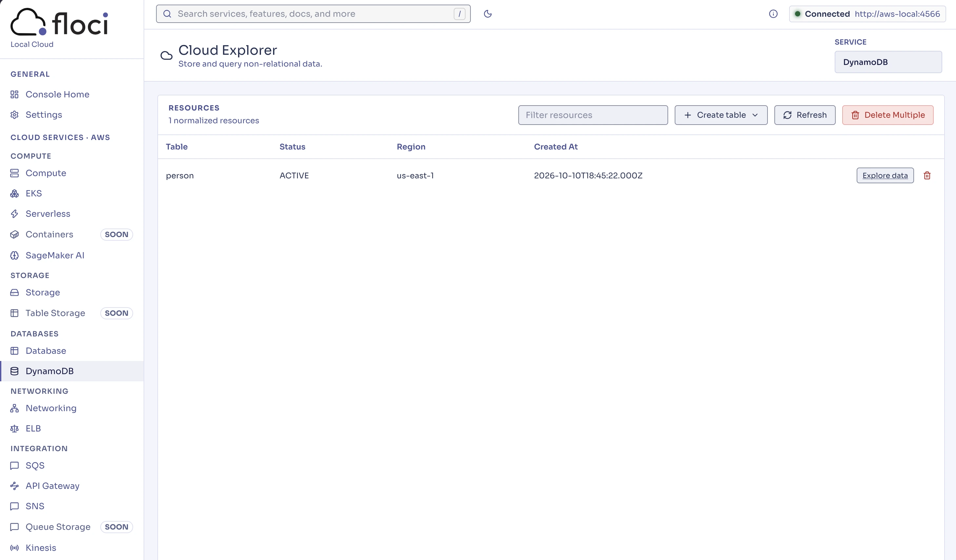Click the ACTIVE status cell
The image size is (956, 560).
(294, 176)
